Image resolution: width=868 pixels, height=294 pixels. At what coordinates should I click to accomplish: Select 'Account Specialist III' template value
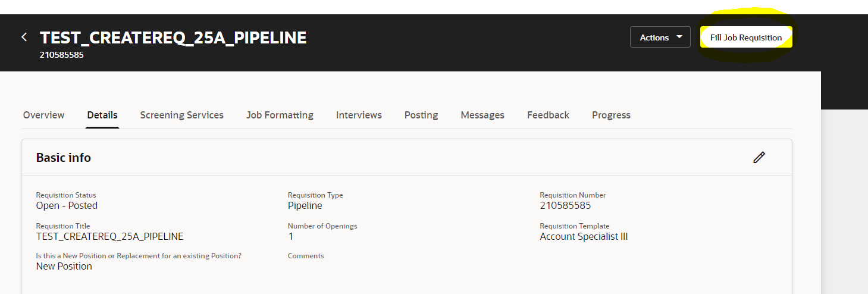coord(584,236)
